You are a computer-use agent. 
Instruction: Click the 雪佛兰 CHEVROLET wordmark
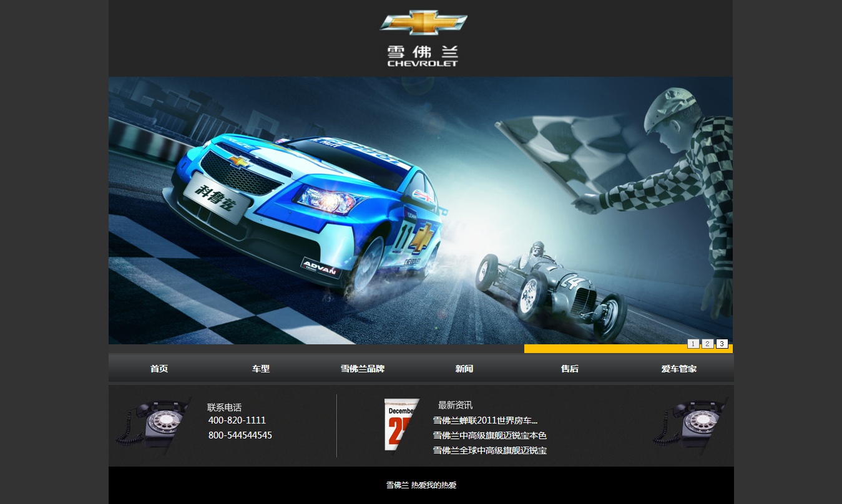point(423,56)
